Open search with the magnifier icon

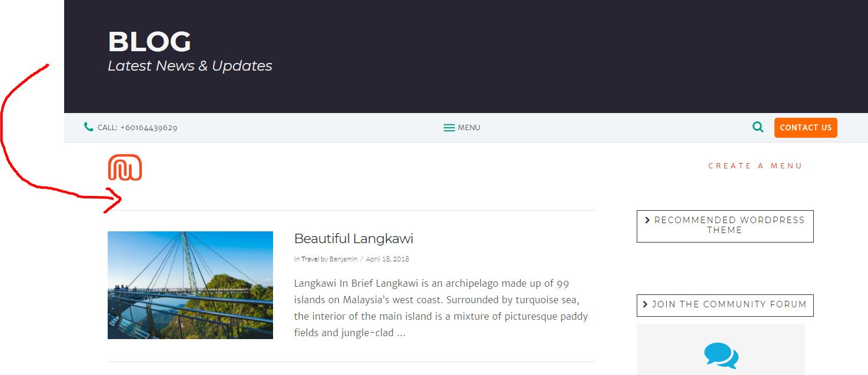pos(758,127)
